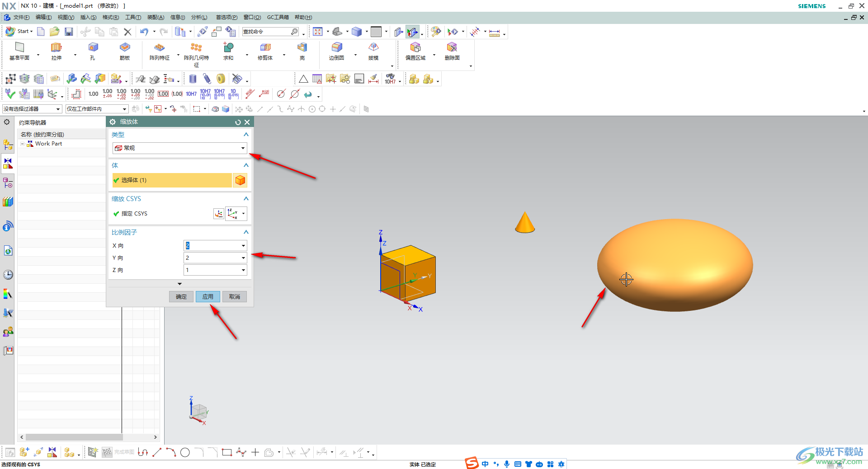Toggle the arc center snap point
868x469 pixels.
click(312, 109)
